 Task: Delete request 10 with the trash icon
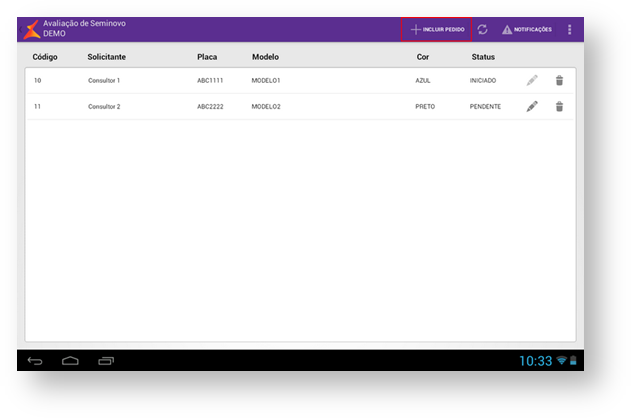[x=559, y=81]
